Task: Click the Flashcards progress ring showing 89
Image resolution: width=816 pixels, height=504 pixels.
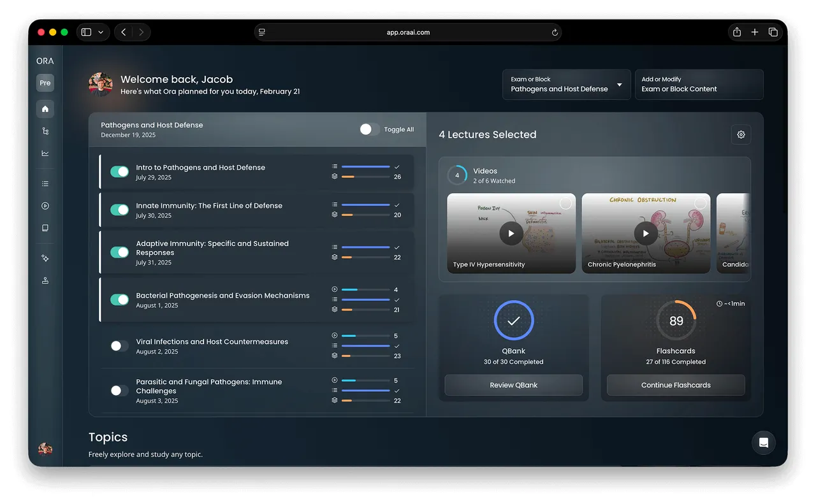Action: (676, 320)
